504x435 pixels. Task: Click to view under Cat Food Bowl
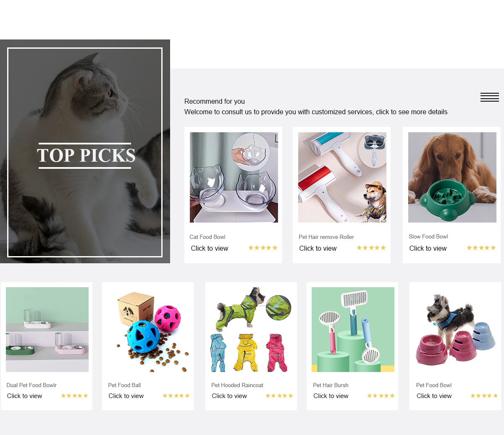point(210,248)
